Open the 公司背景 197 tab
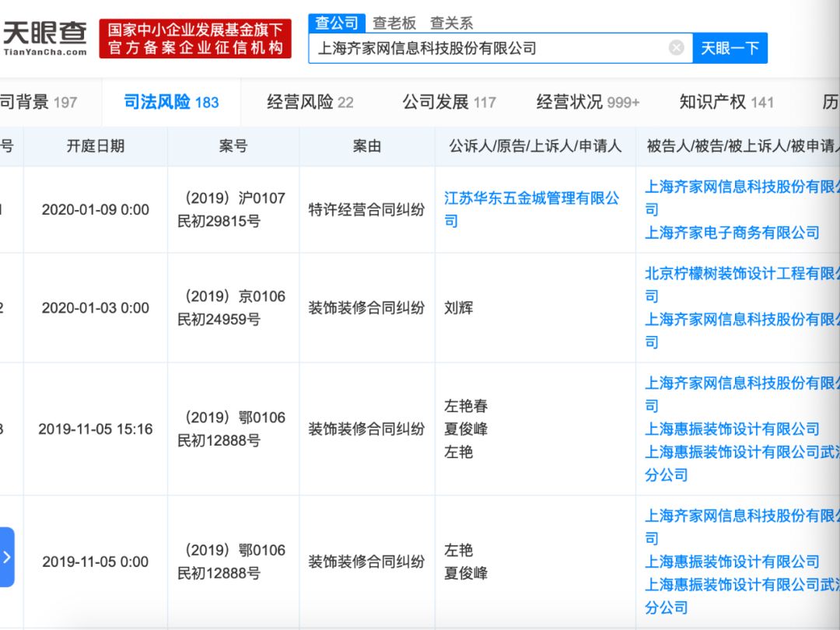 click(x=39, y=102)
